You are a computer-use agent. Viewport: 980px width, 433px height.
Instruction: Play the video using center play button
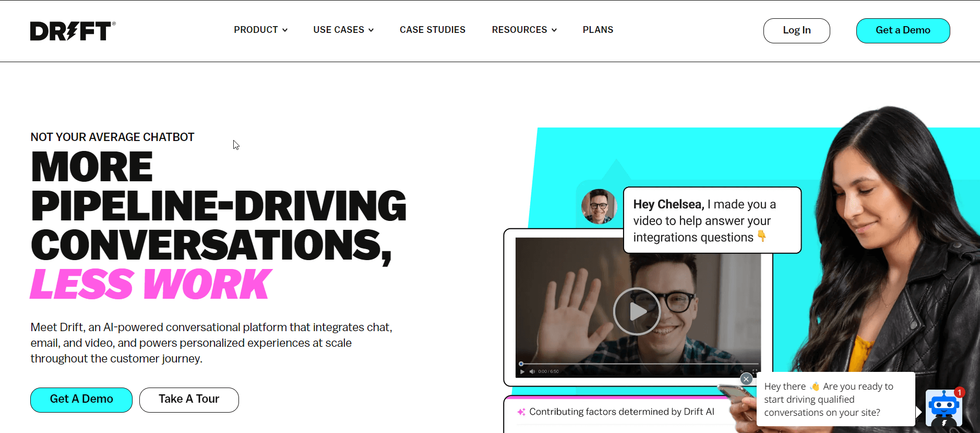tap(637, 311)
